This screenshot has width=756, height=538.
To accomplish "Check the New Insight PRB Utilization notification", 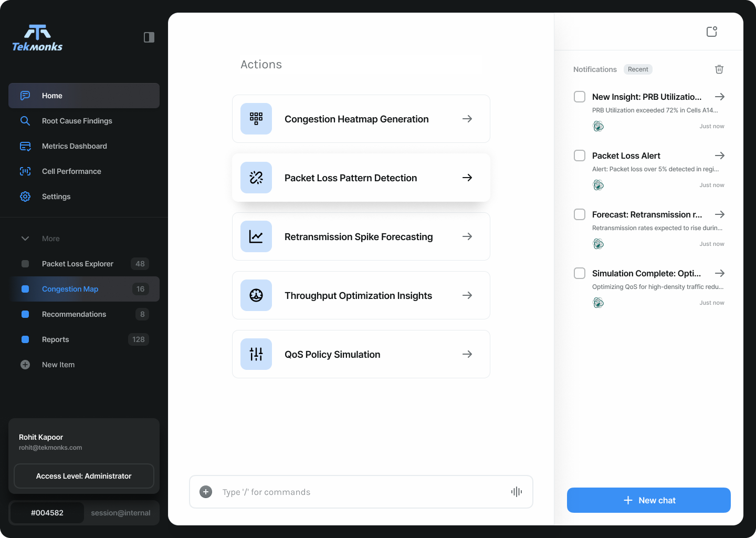I will tap(579, 97).
